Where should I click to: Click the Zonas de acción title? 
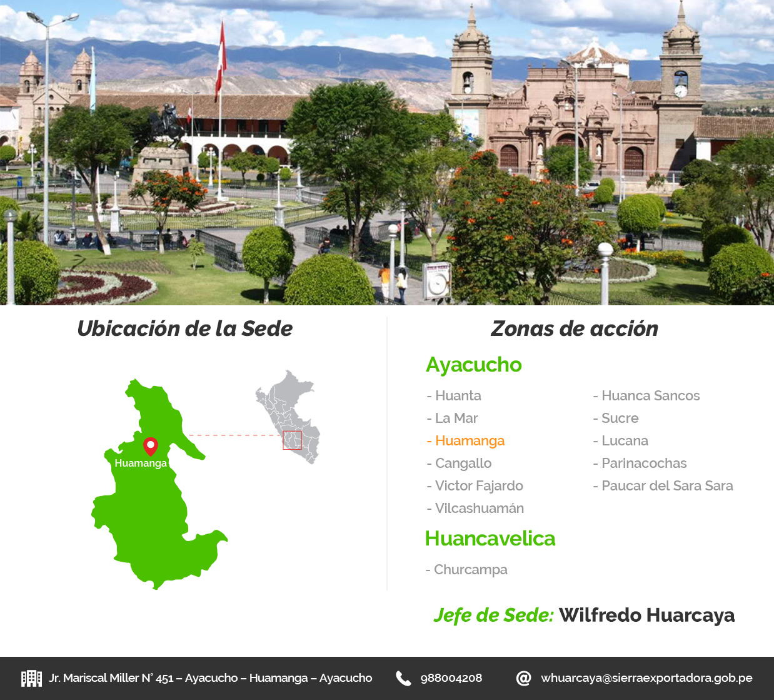tap(575, 329)
